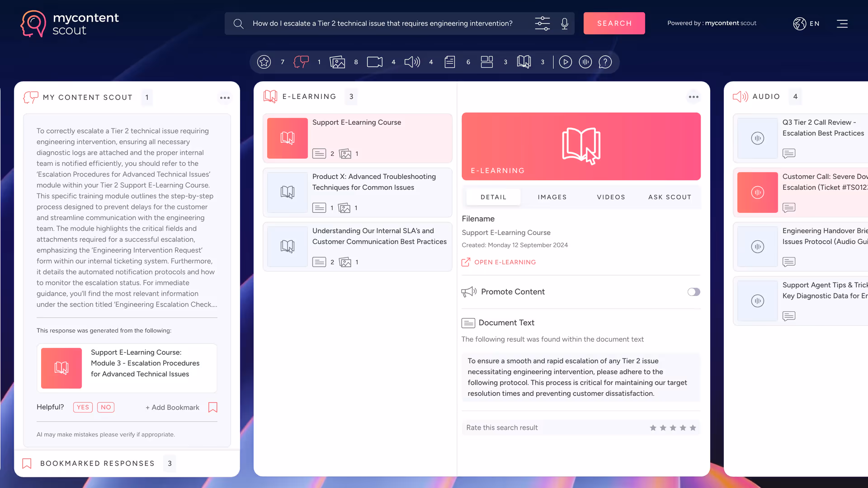Viewport: 868px width, 488px height.
Task: Toggle the Promote Content switch
Action: [x=693, y=292]
